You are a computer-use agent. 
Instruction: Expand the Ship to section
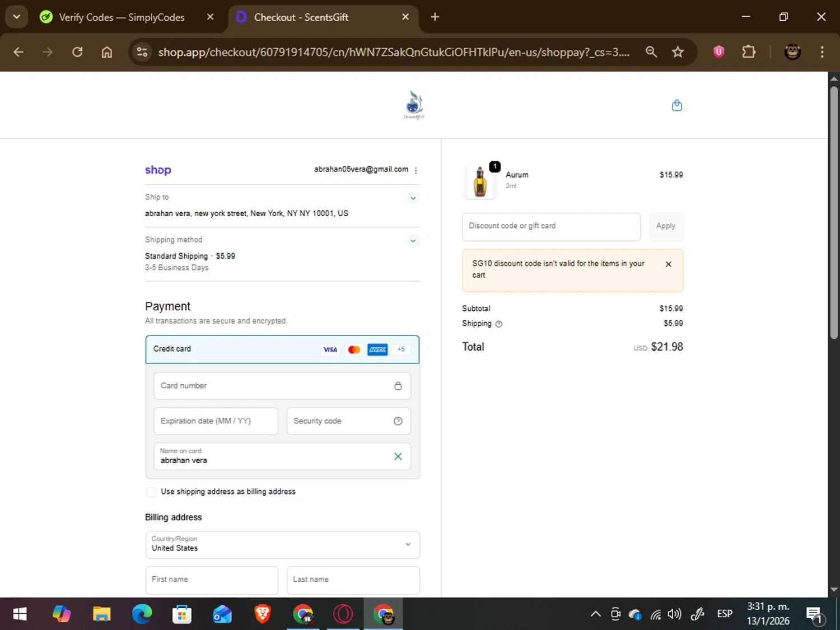413,198
